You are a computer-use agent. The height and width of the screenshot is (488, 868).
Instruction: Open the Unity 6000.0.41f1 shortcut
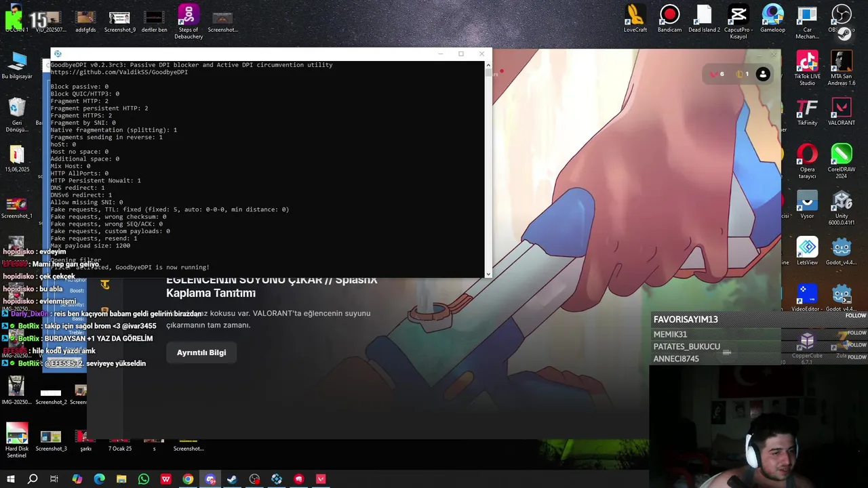coord(842,208)
